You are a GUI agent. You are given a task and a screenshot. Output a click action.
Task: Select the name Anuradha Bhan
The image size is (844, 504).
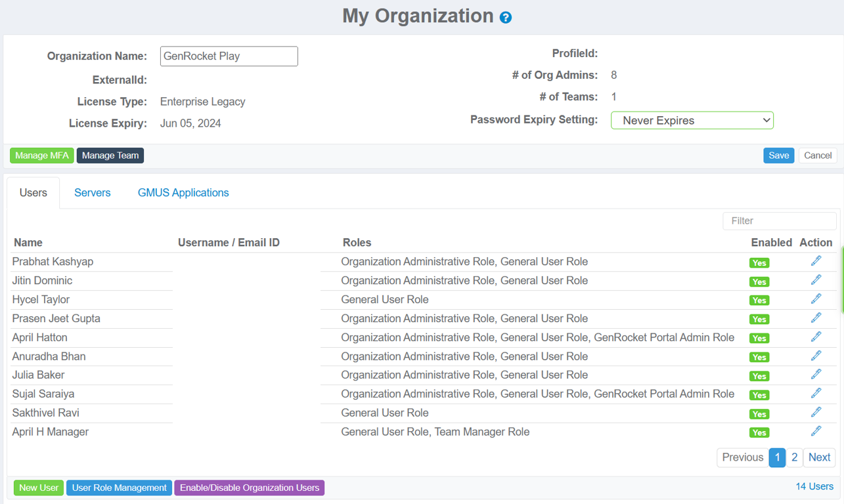[x=49, y=357]
